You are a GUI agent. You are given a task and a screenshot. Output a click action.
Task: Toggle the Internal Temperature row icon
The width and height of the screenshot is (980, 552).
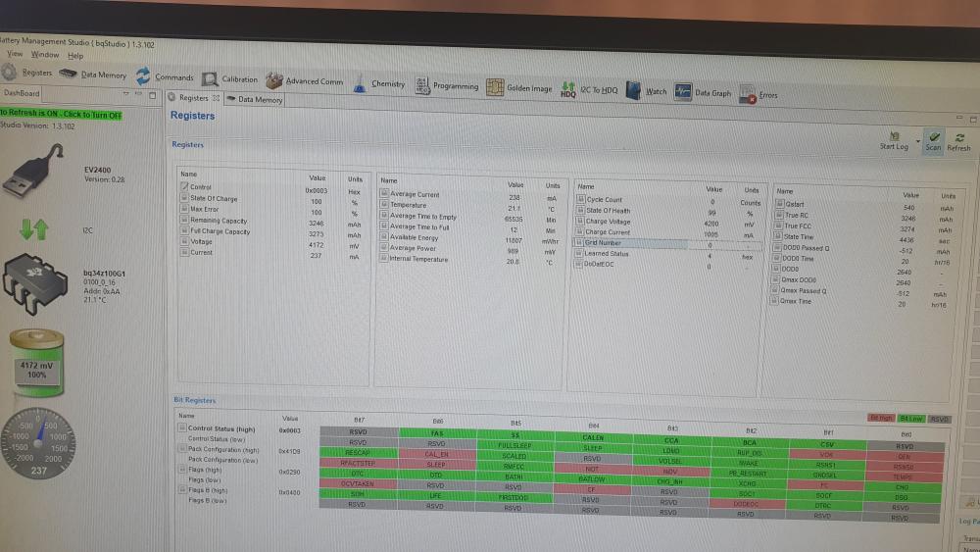(x=384, y=258)
